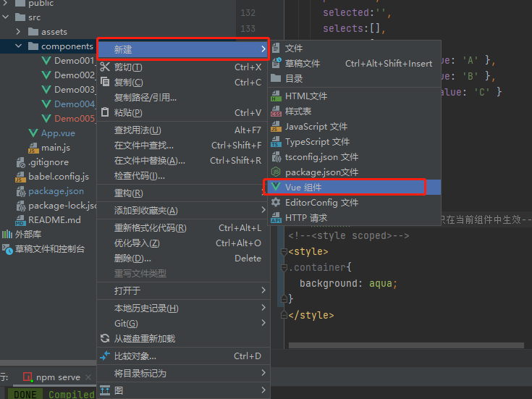Select Demo001 file in project tree
This screenshot has height=399, width=532.
coord(75,60)
